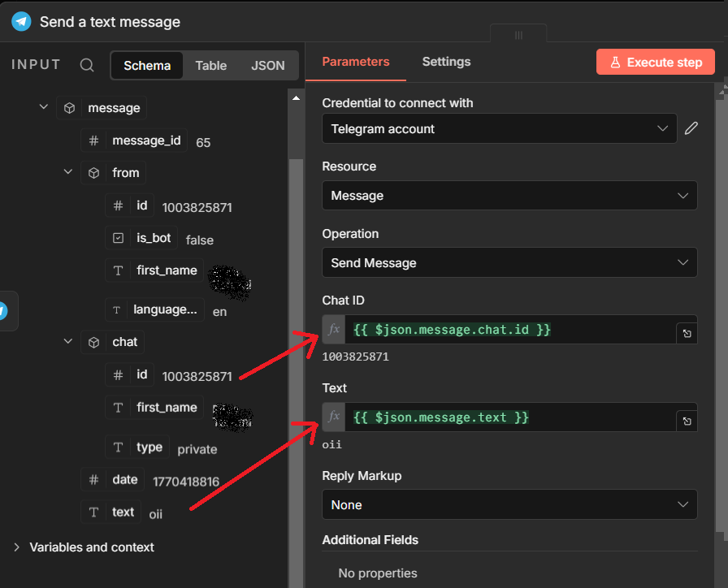Click the cube icon beside message object
The width and height of the screenshot is (728, 588).
tap(69, 108)
